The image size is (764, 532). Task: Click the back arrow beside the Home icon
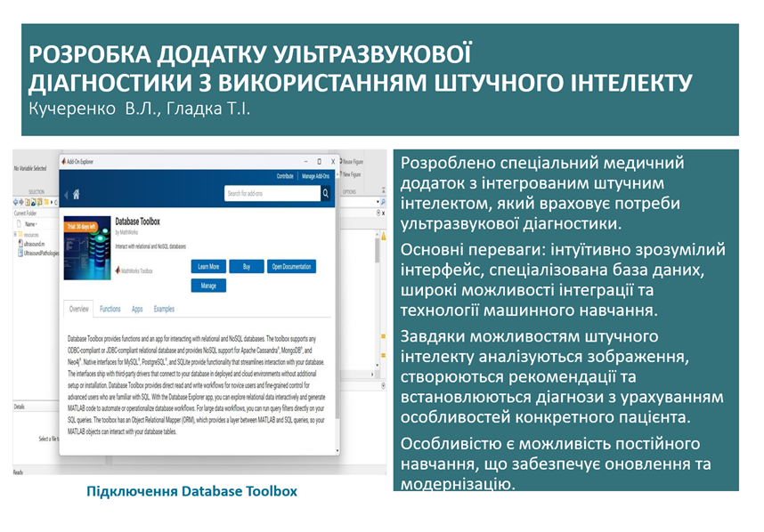[x=66, y=194]
